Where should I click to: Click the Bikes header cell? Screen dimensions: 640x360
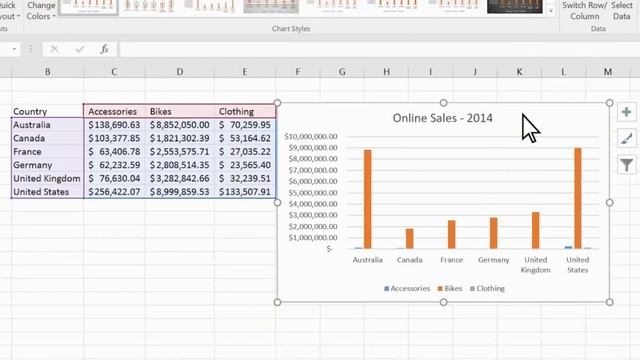pos(180,111)
